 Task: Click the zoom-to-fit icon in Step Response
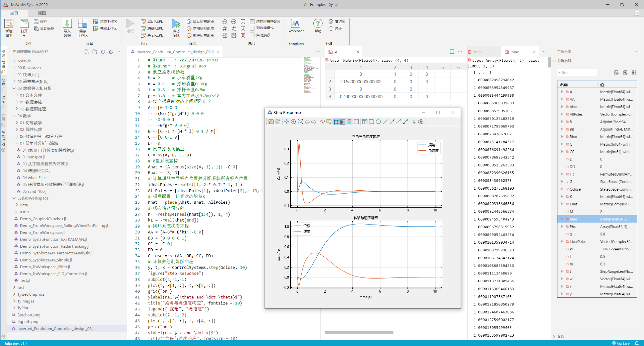[x=300, y=122]
